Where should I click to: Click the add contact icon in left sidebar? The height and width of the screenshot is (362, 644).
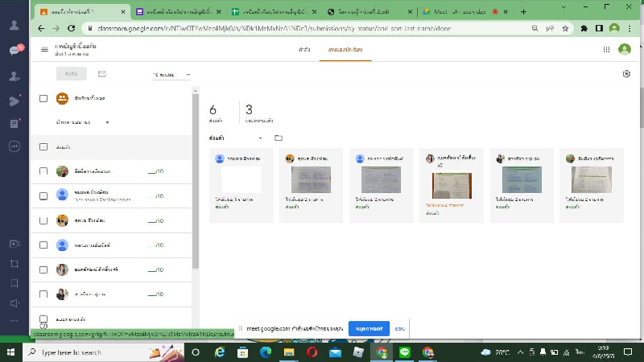14,76
